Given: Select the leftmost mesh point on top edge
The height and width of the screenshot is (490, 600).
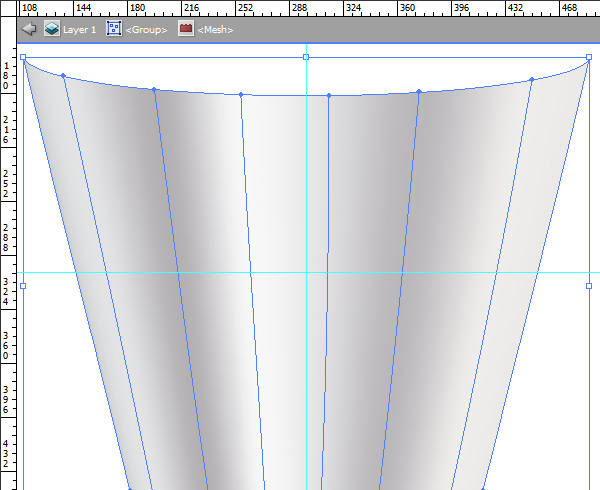Looking at the screenshot, I should click(x=63, y=76).
